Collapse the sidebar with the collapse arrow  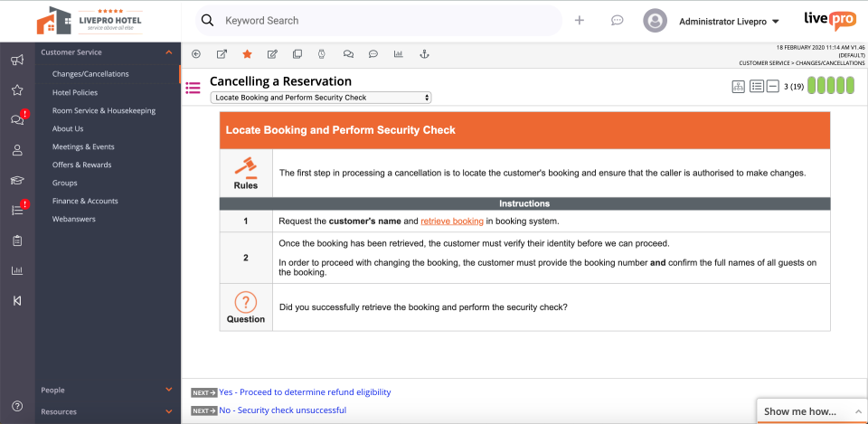click(17, 300)
